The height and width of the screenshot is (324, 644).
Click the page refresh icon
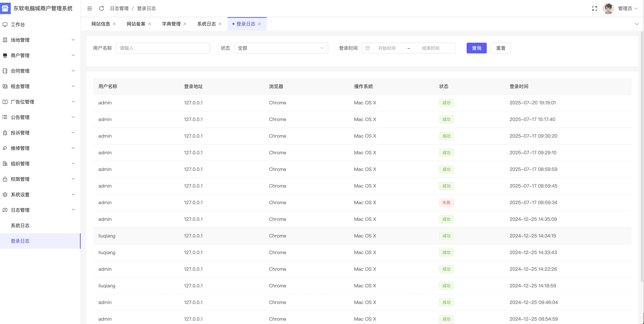point(101,9)
